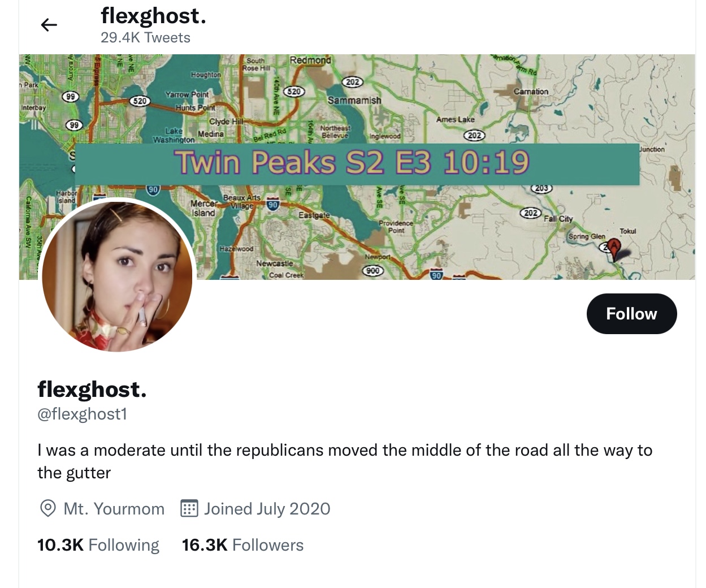Click the calendar icon beside Joined July 2020

pyautogui.click(x=189, y=508)
